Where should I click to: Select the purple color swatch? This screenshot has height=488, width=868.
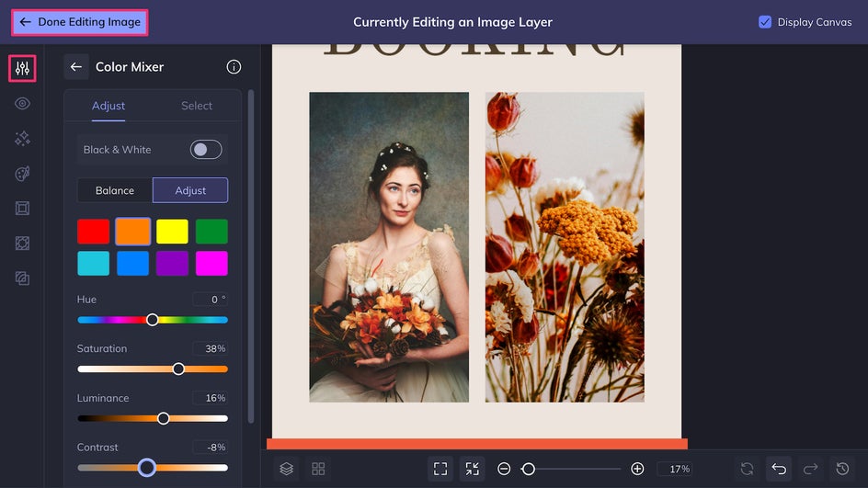[x=172, y=264]
